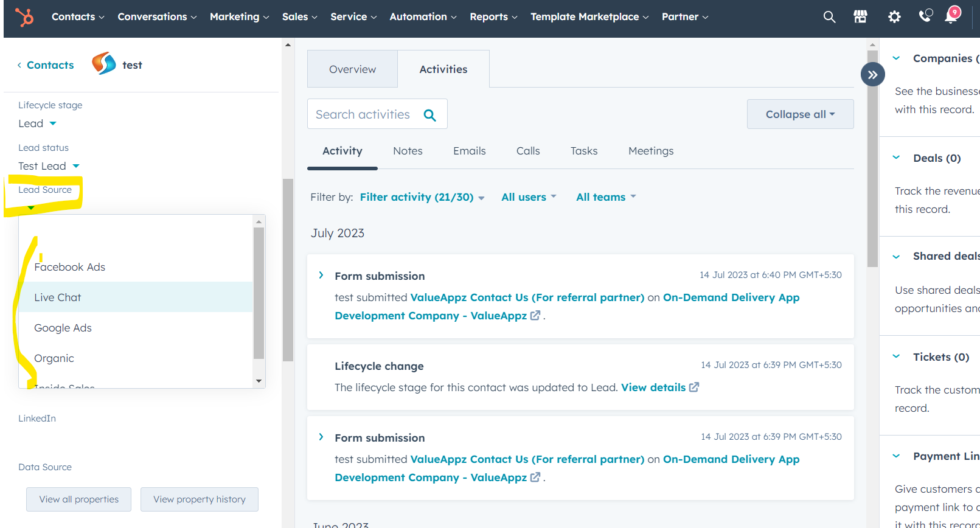Viewport: 980px width, 528px height.
Task: Open the Marketplace storefront icon
Action: point(860,17)
